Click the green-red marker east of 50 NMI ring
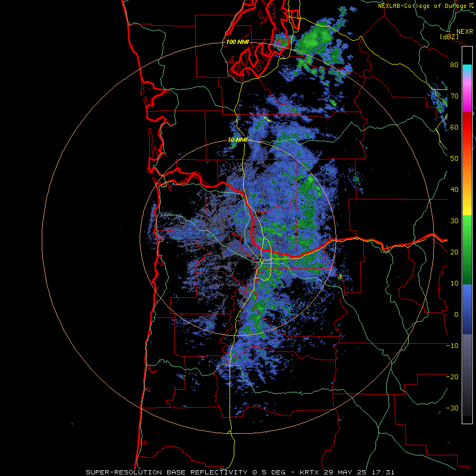Viewport: 476px width, 476px height. 340,276
